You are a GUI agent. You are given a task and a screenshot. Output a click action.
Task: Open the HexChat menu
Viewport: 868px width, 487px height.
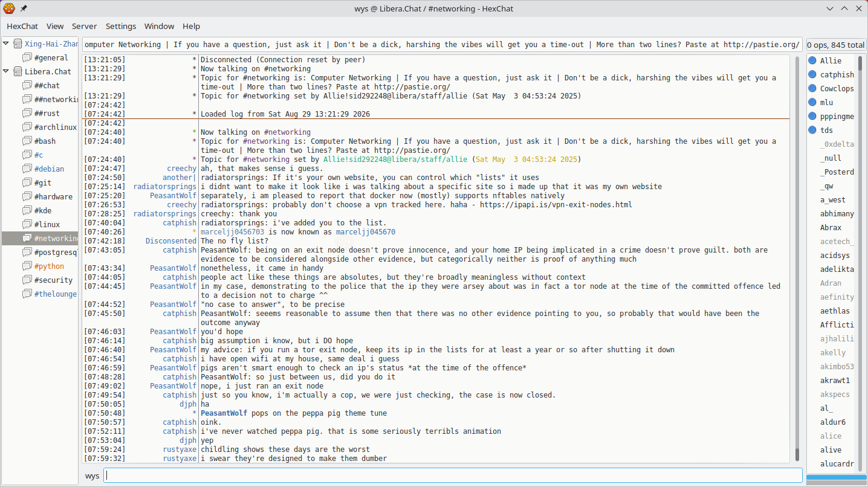[22, 26]
